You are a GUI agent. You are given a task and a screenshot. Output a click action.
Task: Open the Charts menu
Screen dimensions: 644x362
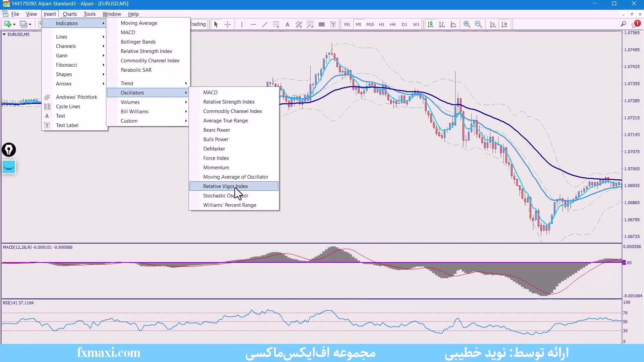69,14
